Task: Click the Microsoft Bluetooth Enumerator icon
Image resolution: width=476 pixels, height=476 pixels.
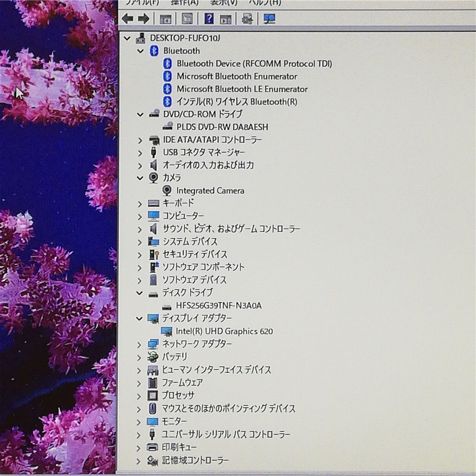Action: 167,76
